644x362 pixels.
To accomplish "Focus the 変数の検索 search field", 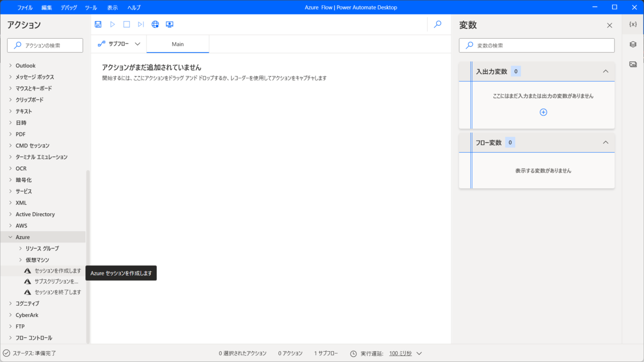I will tap(537, 46).
